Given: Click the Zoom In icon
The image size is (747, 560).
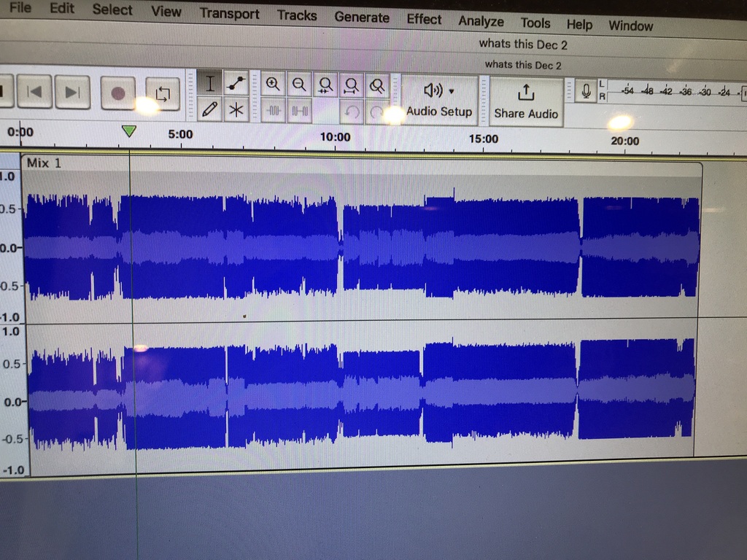Looking at the screenshot, I should coord(273,85).
